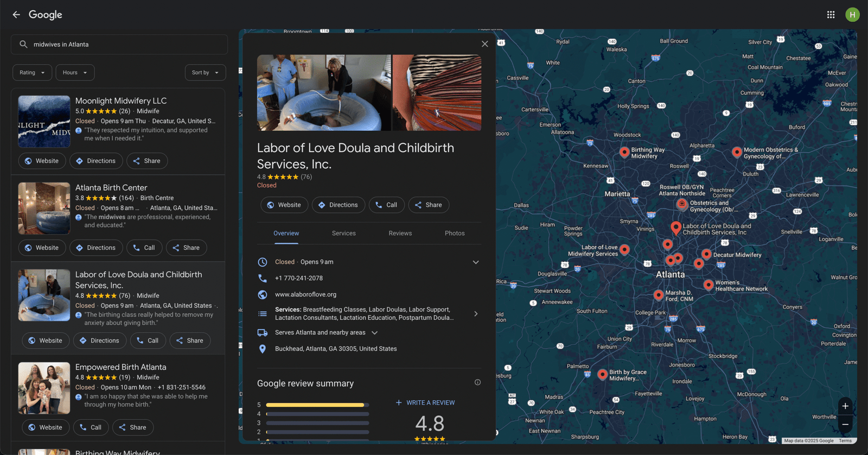Click the midwives in Atlanta search field
The image size is (868, 455).
click(119, 45)
